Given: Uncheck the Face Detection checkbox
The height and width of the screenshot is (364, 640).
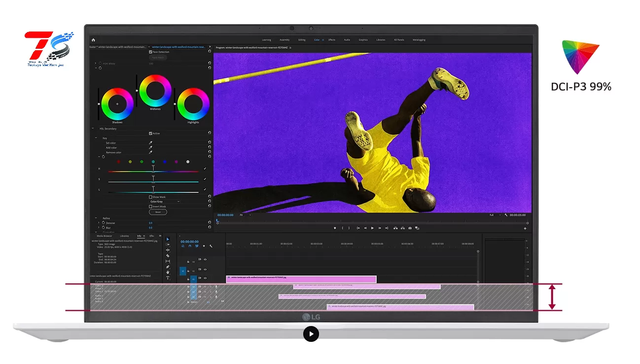Looking at the screenshot, I should [151, 52].
